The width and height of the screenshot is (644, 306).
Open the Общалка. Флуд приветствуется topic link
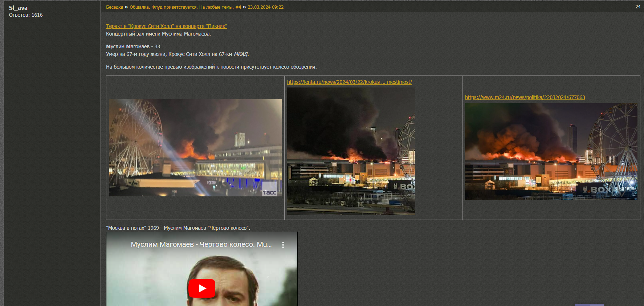(185, 7)
